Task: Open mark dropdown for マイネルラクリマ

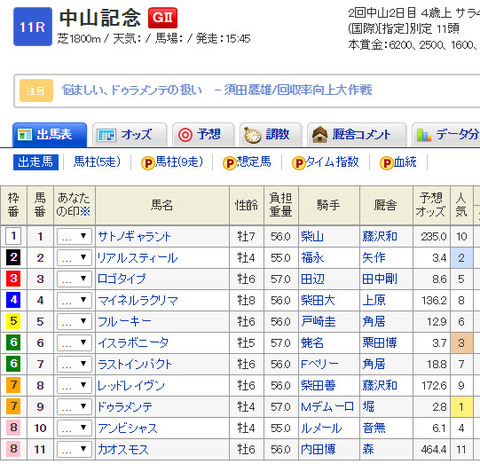Action: (x=74, y=301)
